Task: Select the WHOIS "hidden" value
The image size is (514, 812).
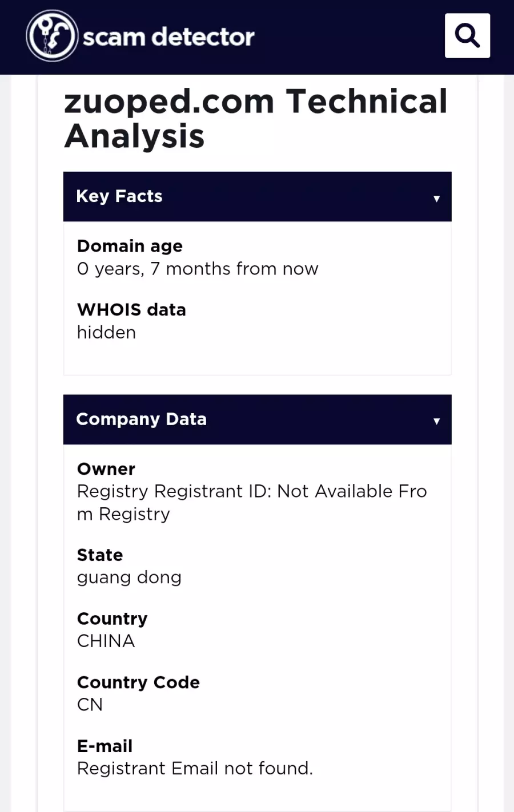Action: pos(106,332)
